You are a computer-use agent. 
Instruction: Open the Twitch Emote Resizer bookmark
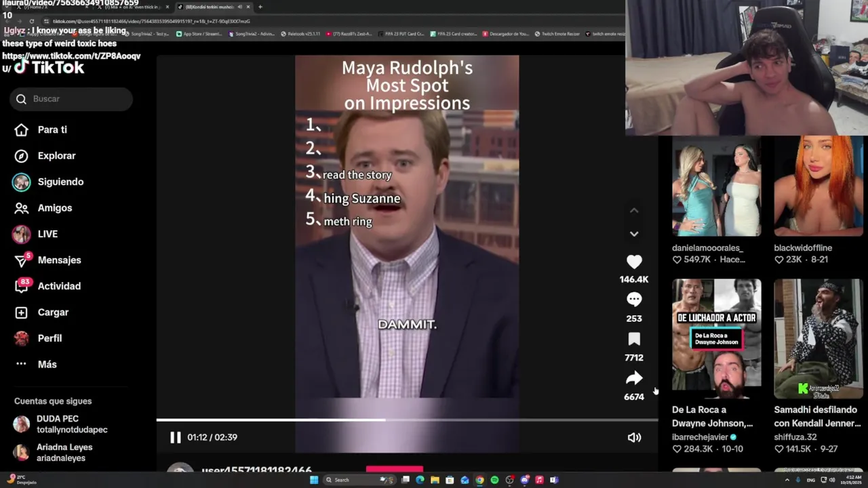click(x=557, y=33)
